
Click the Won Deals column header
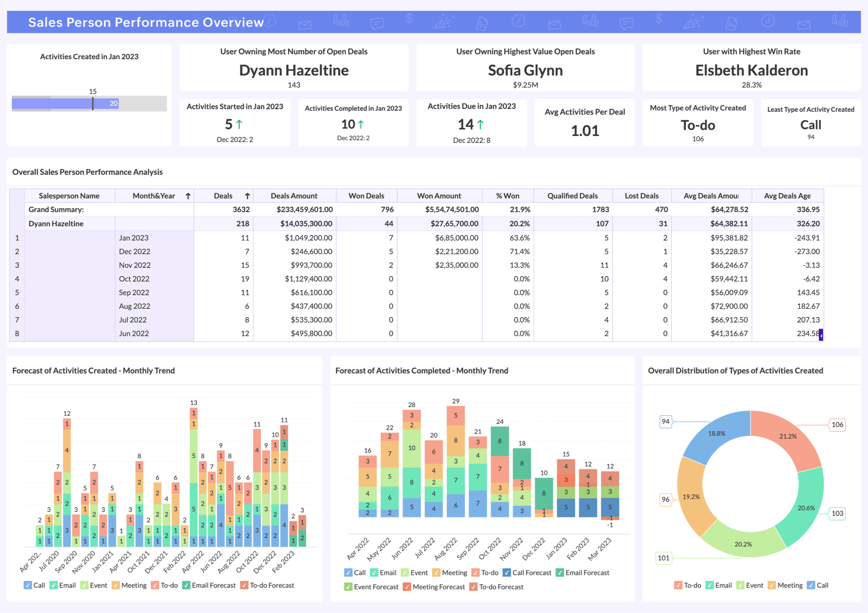click(366, 196)
